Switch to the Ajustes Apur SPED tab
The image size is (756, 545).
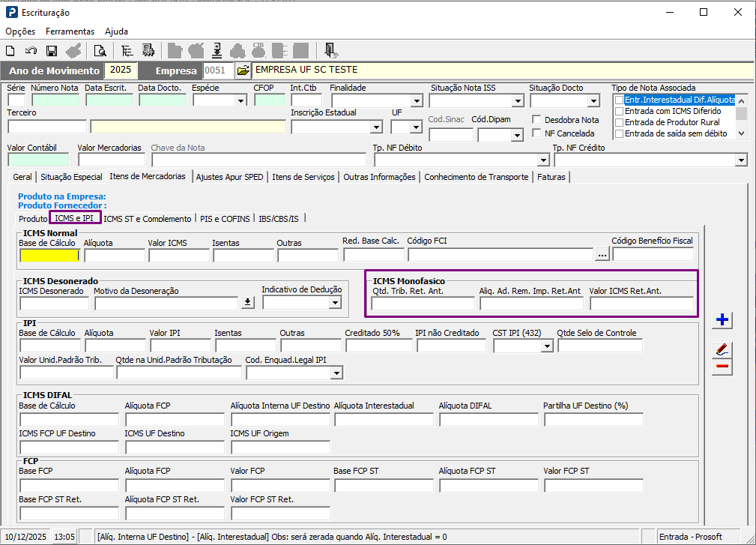229,177
